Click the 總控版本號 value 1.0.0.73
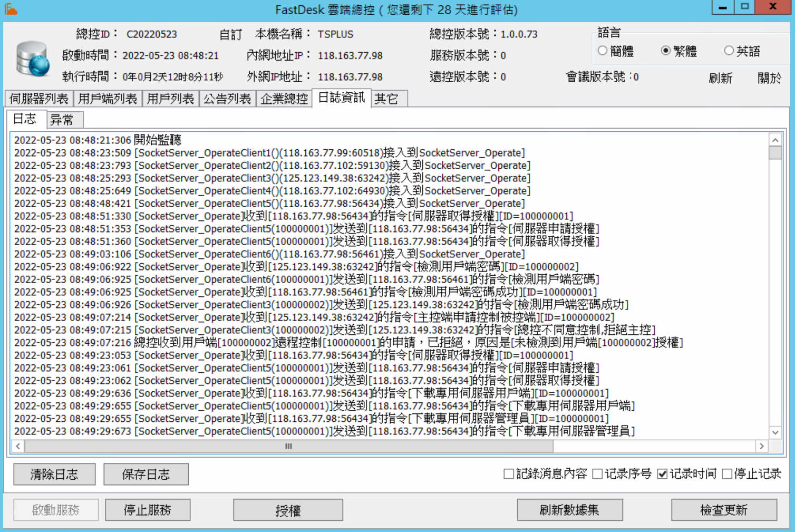 519,34
